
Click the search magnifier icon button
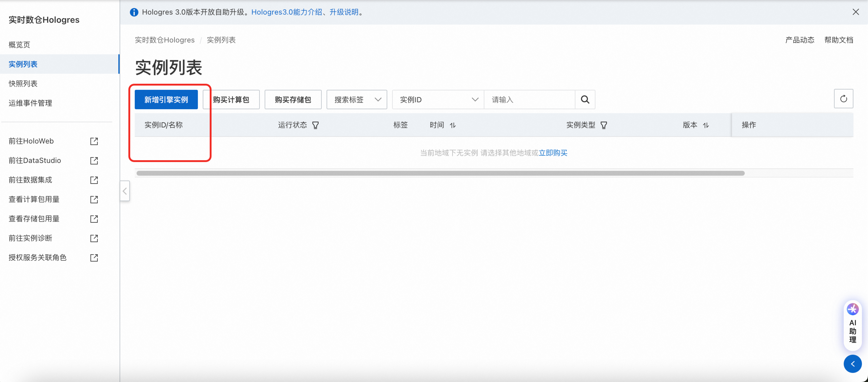point(585,99)
